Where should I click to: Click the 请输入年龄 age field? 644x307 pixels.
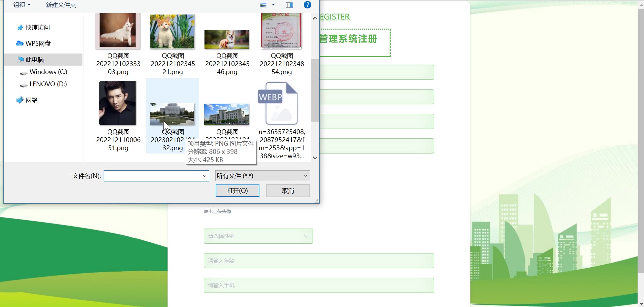(319, 261)
